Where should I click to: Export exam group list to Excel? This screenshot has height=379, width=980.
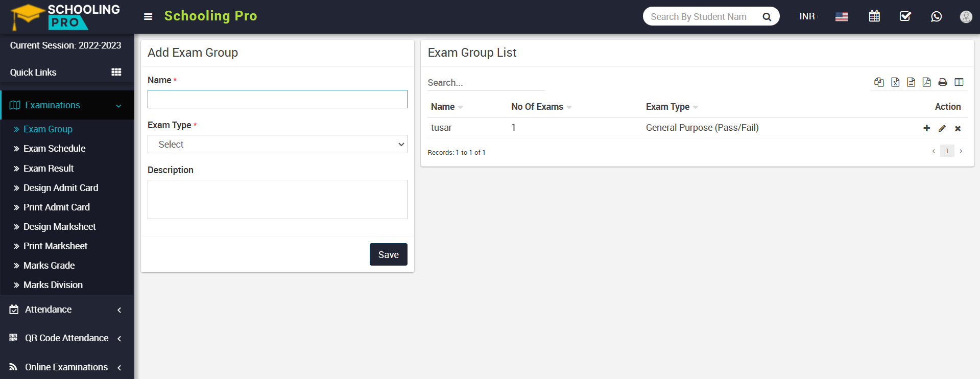pos(895,82)
